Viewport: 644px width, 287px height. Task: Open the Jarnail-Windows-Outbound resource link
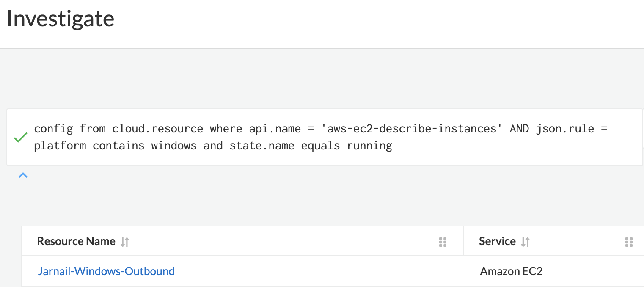tap(106, 271)
